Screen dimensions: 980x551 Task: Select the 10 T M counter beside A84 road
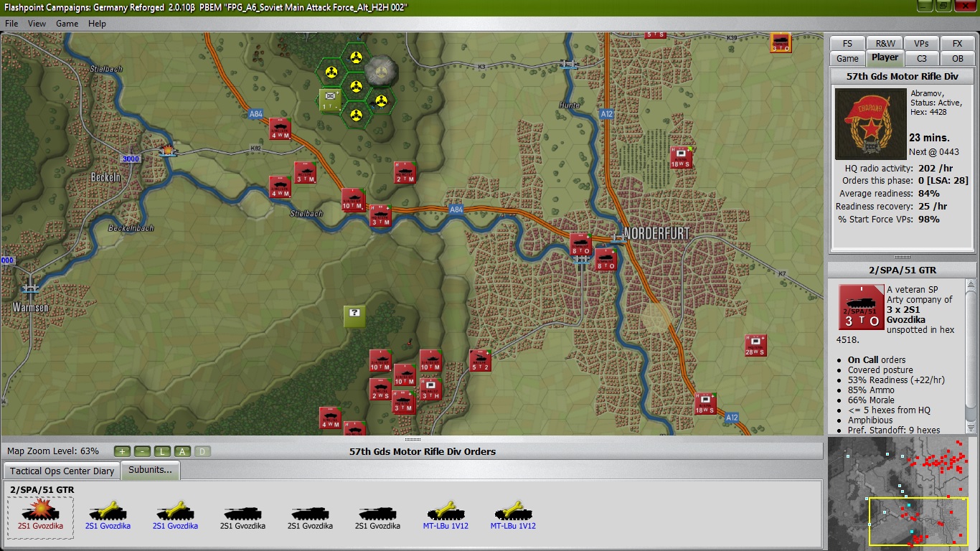click(353, 199)
